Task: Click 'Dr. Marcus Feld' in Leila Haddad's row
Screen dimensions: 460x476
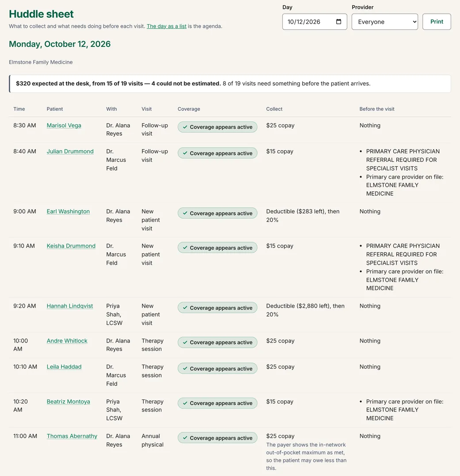Action: pyautogui.click(x=116, y=375)
